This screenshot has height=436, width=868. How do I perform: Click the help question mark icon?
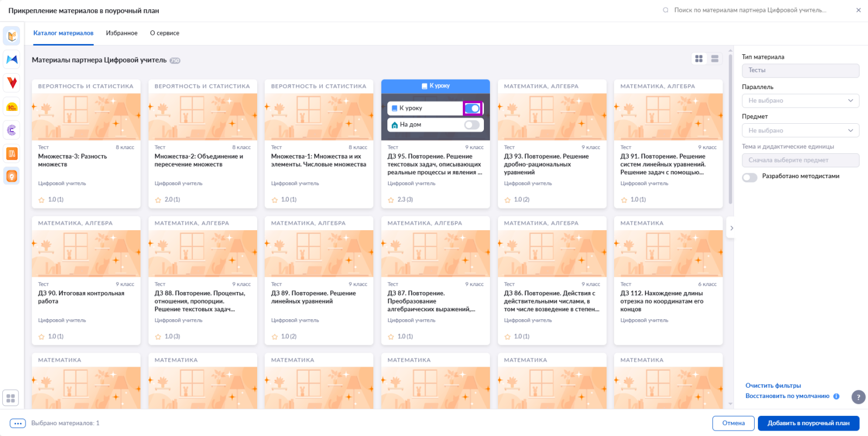pyautogui.click(x=858, y=397)
